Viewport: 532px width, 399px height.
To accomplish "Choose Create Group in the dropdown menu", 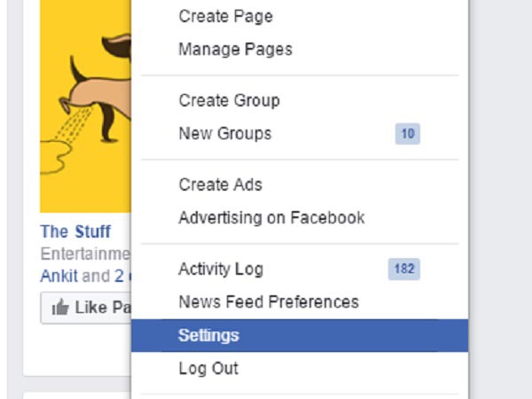I will coord(229,100).
